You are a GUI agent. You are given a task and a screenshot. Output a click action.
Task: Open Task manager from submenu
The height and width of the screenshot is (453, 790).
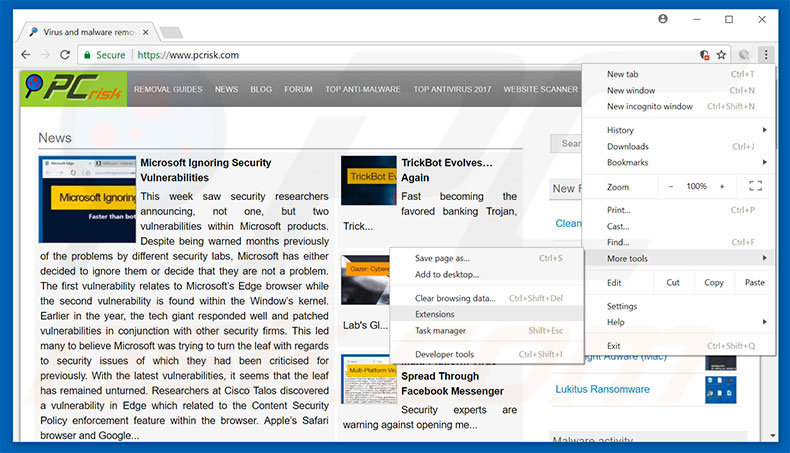487,331
